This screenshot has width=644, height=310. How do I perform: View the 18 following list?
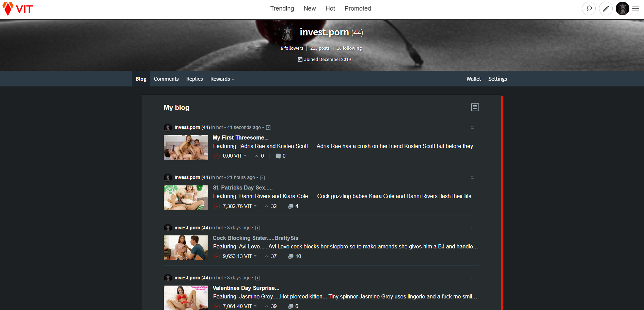click(349, 48)
